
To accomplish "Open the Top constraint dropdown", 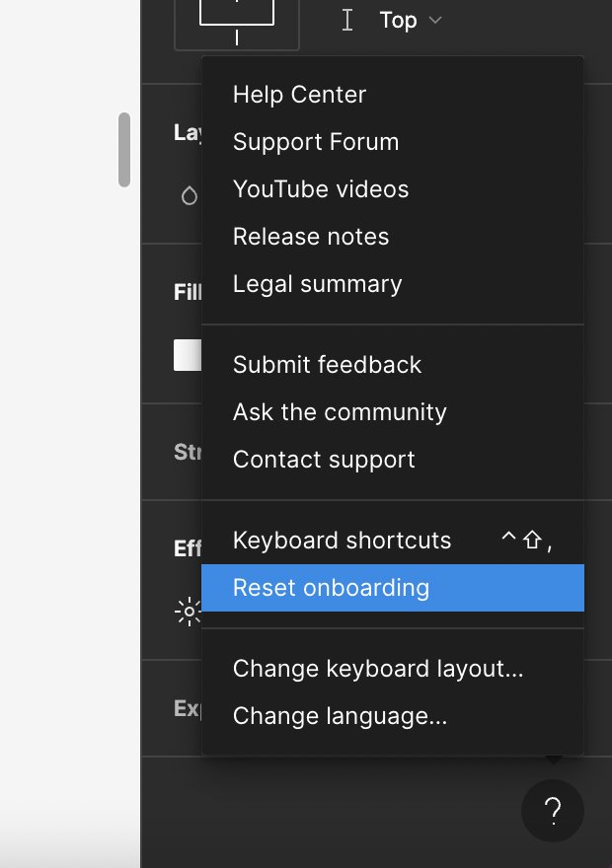I will pyautogui.click(x=411, y=21).
